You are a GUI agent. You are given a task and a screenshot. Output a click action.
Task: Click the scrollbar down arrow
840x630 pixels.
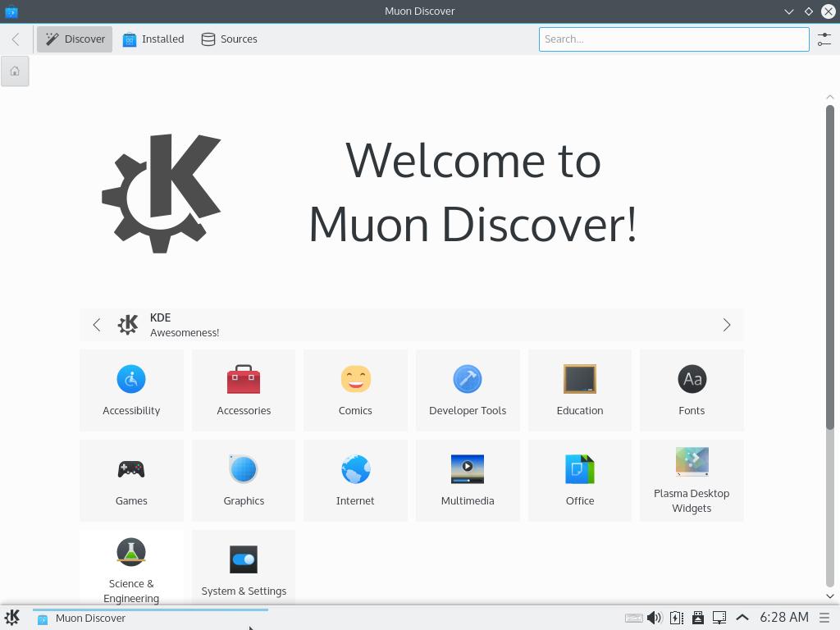830,596
